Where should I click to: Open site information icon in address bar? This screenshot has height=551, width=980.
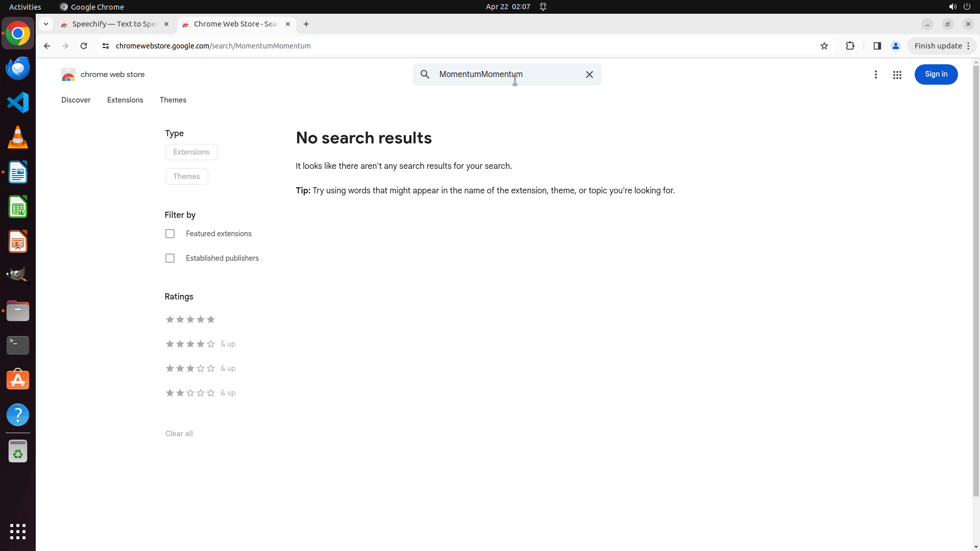click(x=106, y=46)
